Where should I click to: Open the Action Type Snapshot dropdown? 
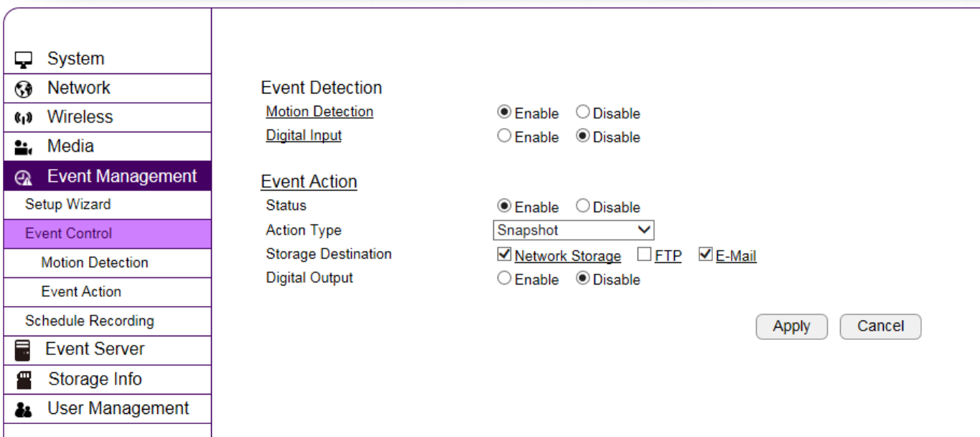pyautogui.click(x=574, y=231)
